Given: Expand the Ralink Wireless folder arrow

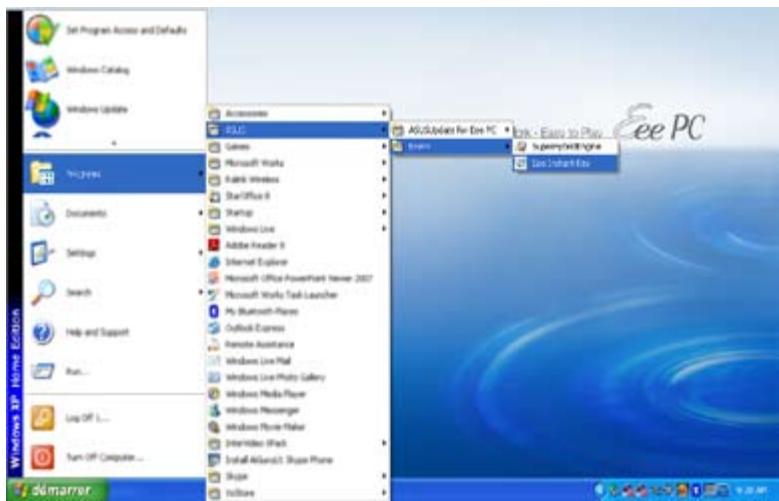Looking at the screenshot, I should coord(384,179).
